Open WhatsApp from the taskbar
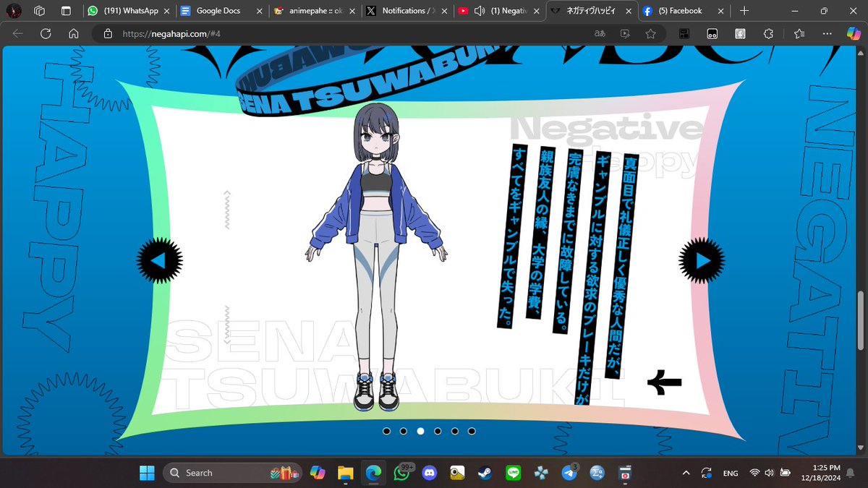The height and width of the screenshot is (488, 868). [401, 473]
